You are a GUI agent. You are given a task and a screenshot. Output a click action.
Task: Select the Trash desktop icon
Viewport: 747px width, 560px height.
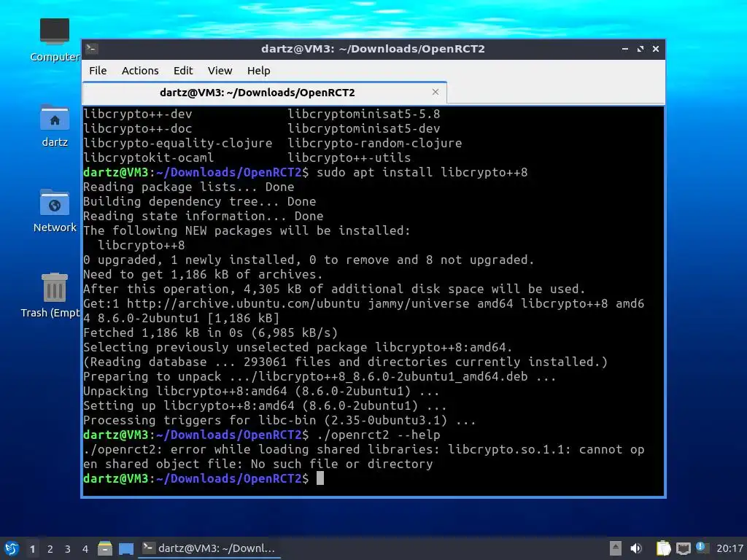click(x=52, y=295)
